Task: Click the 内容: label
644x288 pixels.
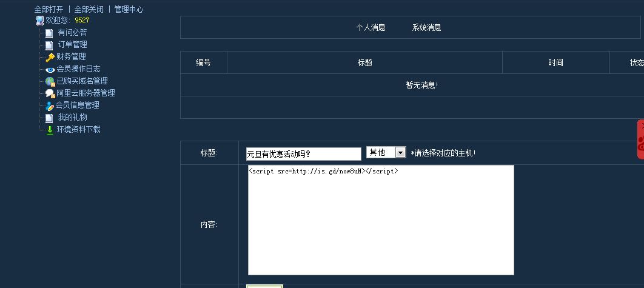Action: click(209, 224)
